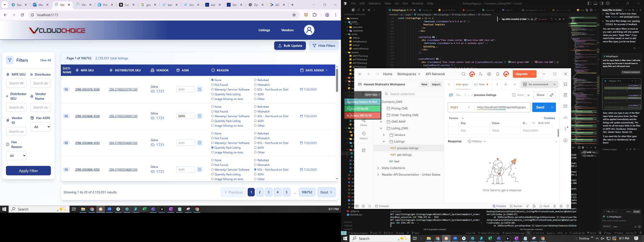Image resolution: width=644 pixels, height=242 pixels.
Task: Open the History sidebar in Postman
Action: pos(363,135)
